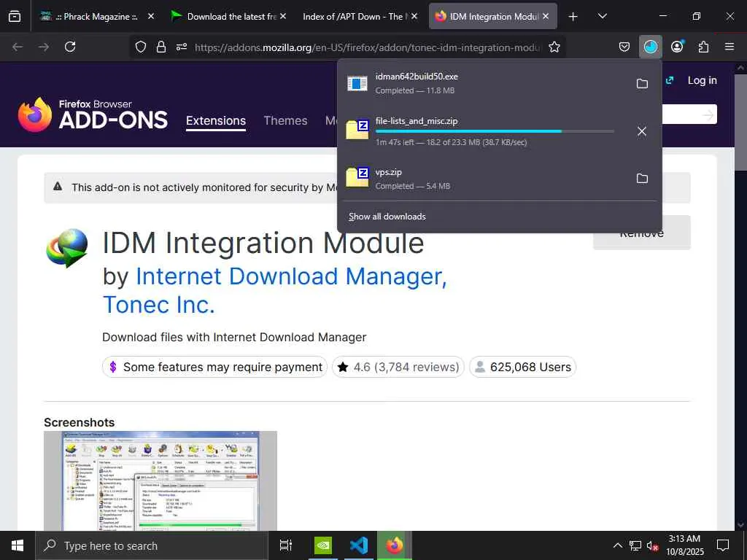This screenshot has width=747, height=560.
Task: Open the IDM screenshot thumbnail
Action: point(160,481)
